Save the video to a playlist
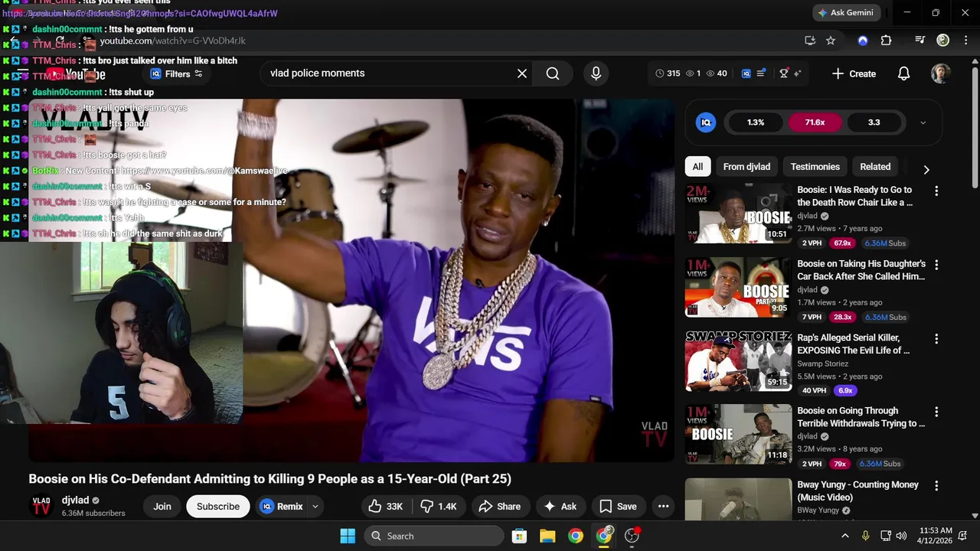 pyautogui.click(x=618, y=507)
